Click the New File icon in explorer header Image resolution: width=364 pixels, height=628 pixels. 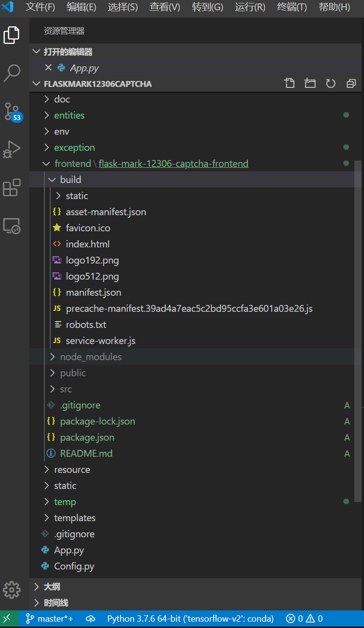[289, 83]
